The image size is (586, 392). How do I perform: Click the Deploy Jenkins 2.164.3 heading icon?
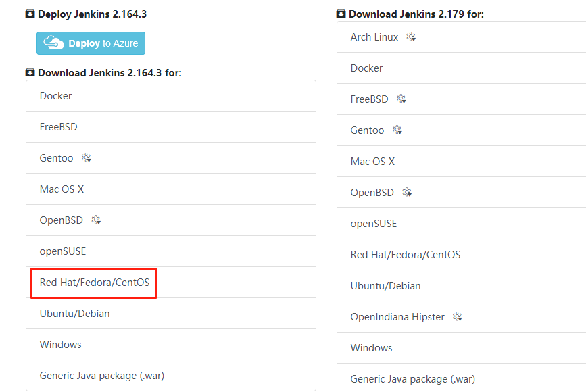click(x=30, y=14)
